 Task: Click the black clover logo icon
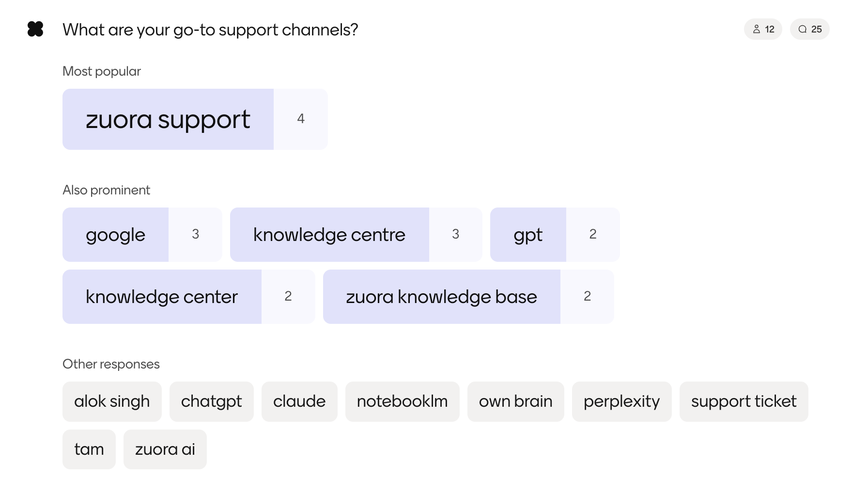pyautogui.click(x=35, y=29)
